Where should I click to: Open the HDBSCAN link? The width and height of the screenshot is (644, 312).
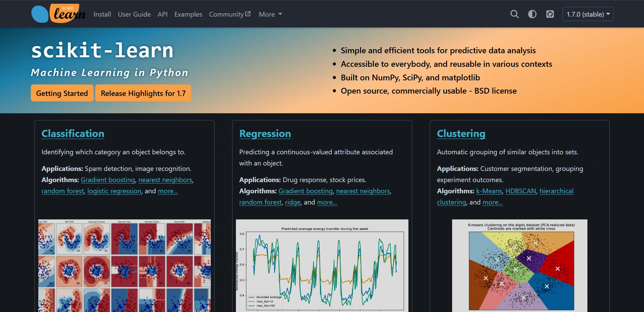521,191
